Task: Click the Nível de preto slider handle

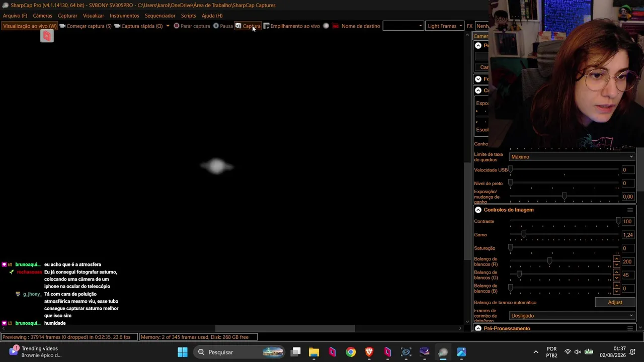Action: (511, 183)
